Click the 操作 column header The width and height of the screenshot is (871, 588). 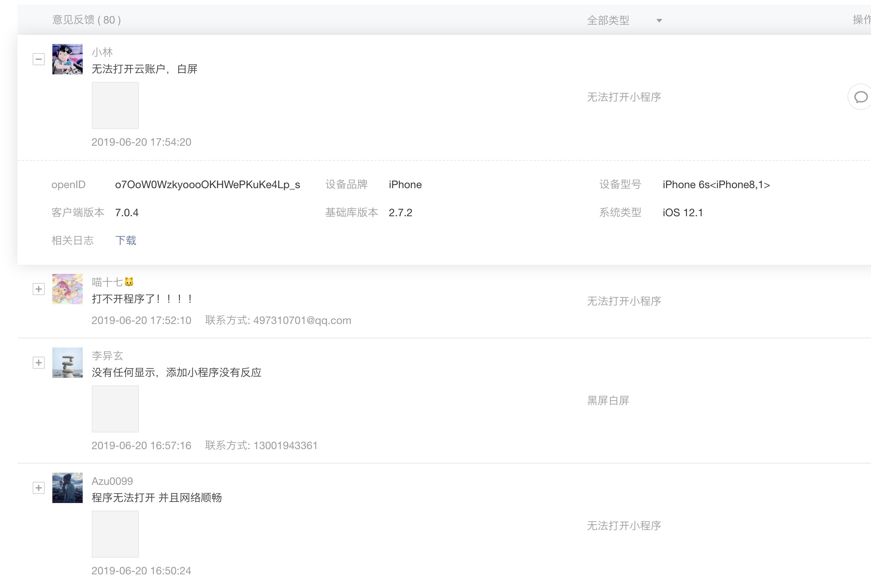coord(861,20)
